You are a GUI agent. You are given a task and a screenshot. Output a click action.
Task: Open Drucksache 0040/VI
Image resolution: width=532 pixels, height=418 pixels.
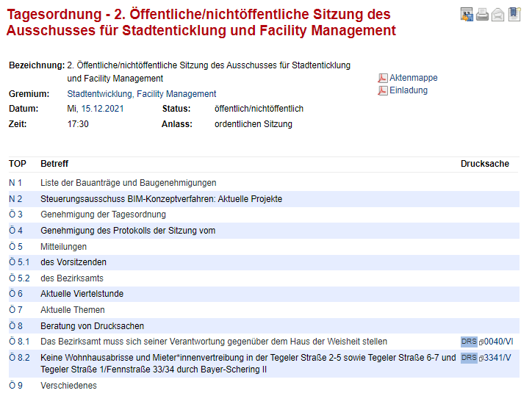pyautogui.click(x=498, y=342)
